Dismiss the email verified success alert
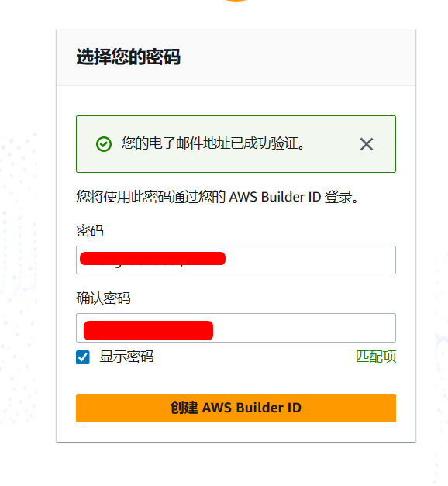This screenshot has height=486, width=448. 366,144
